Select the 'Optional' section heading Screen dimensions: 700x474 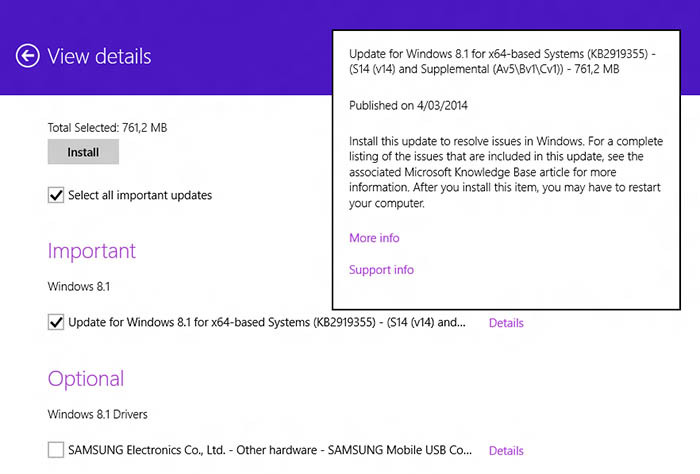tap(86, 378)
